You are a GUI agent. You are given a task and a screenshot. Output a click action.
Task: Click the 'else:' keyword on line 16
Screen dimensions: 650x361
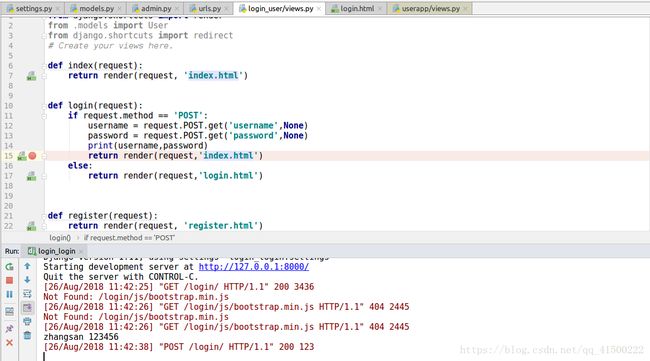[x=80, y=166]
